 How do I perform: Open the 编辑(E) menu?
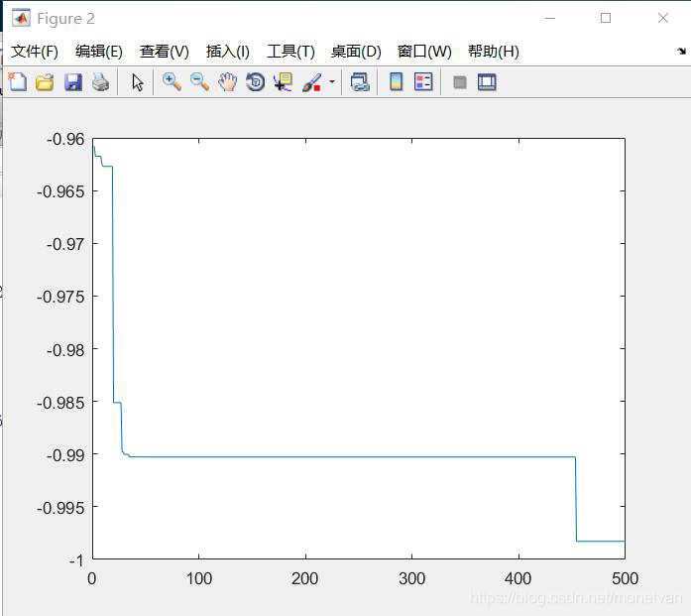pyautogui.click(x=99, y=52)
